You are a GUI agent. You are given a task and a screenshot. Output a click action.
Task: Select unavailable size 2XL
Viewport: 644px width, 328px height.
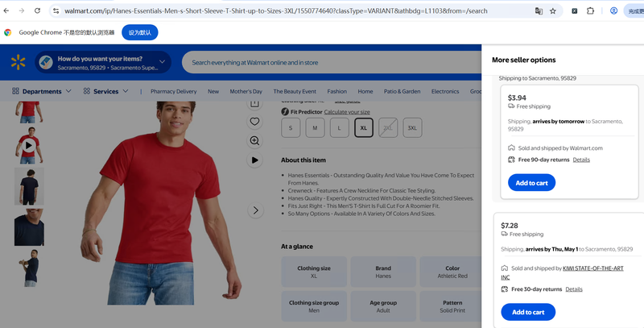pyautogui.click(x=388, y=128)
